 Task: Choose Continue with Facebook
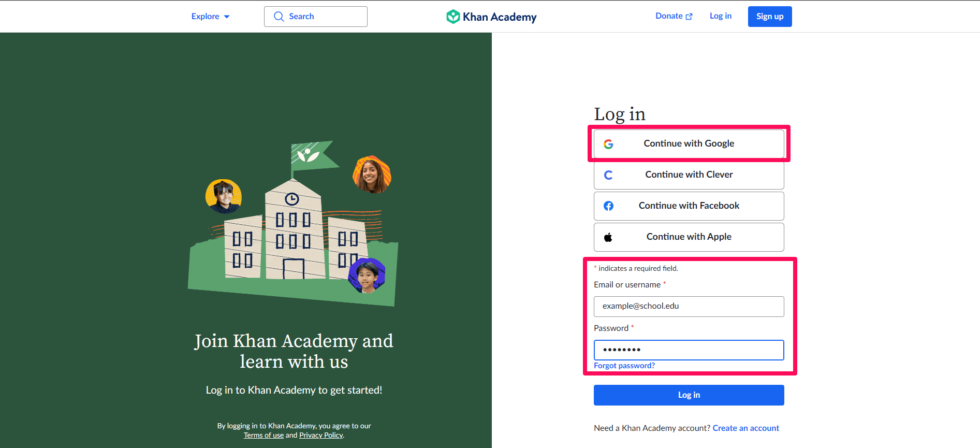click(689, 206)
